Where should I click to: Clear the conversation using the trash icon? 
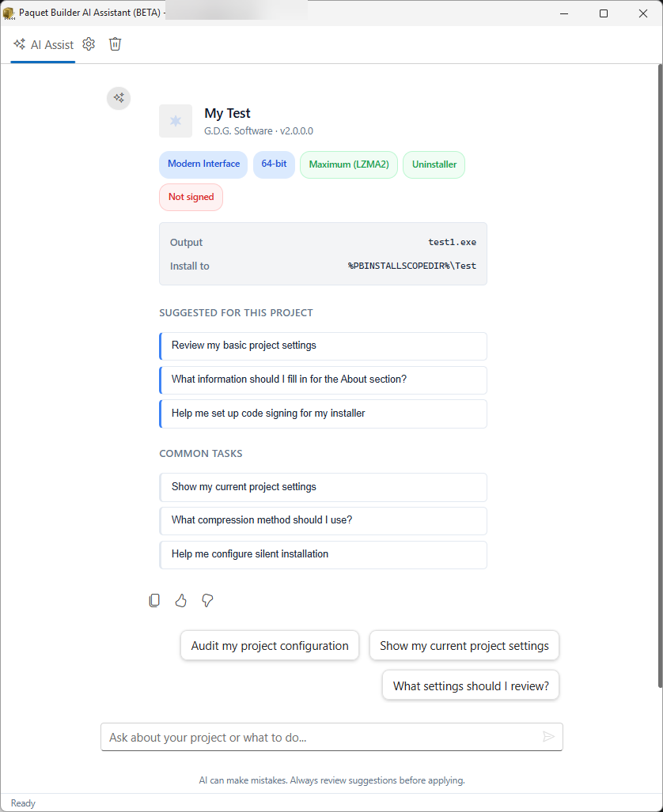[115, 44]
